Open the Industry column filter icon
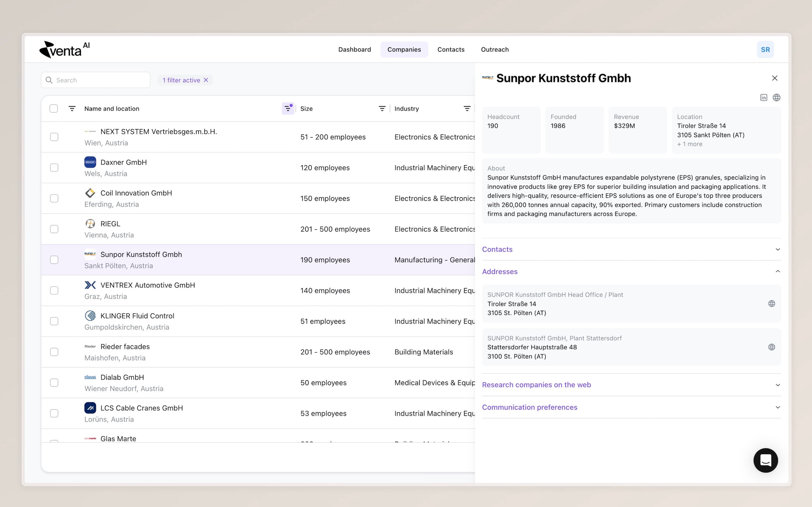The image size is (812, 507). point(467,108)
